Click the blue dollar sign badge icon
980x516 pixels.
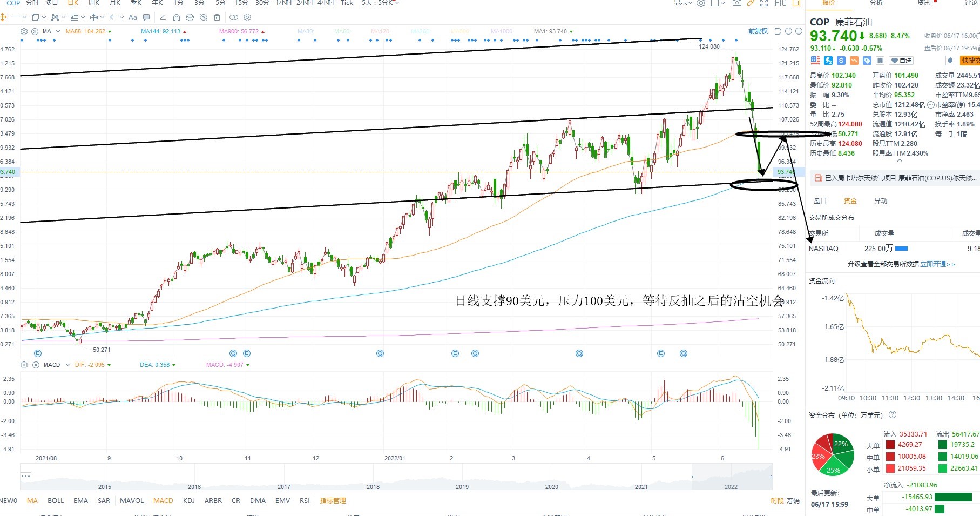(841, 61)
